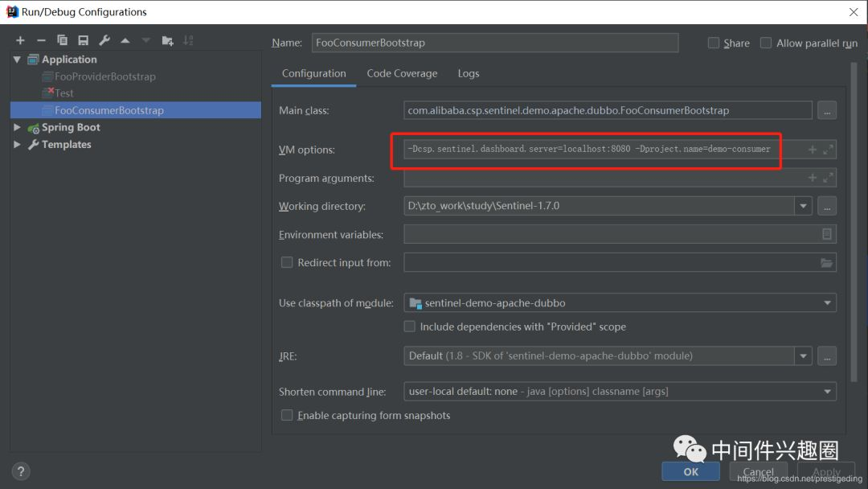Save the configuration with the disk icon
The width and height of the screenshot is (868, 489).
[83, 40]
